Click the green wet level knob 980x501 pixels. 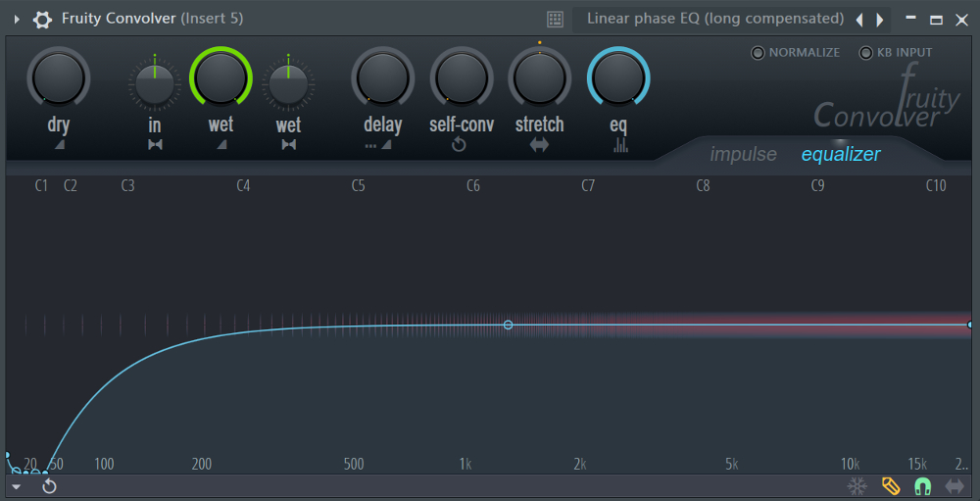pos(220,77)
